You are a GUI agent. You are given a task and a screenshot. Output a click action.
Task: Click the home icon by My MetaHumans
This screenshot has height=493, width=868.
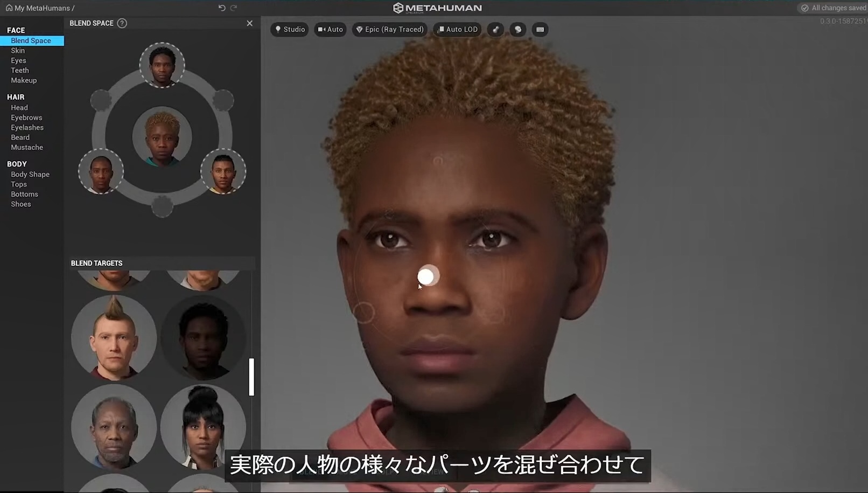(x=9, y=8)
